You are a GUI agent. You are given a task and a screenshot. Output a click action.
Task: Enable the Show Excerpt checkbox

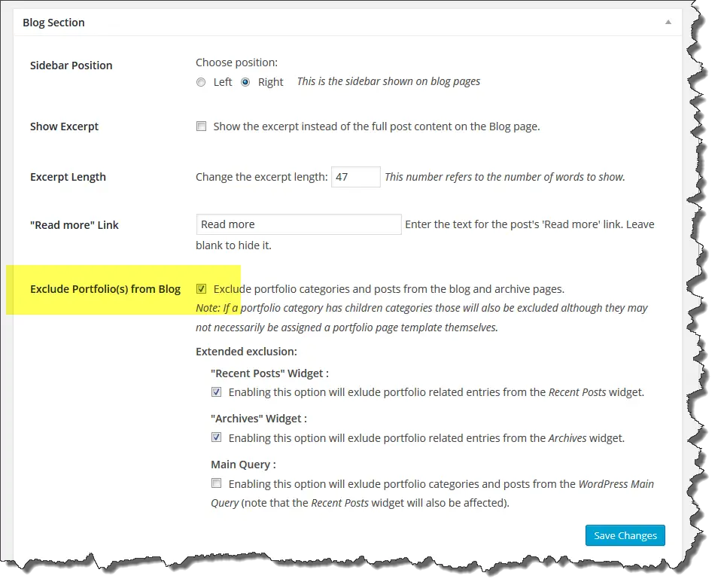(202, 126)
